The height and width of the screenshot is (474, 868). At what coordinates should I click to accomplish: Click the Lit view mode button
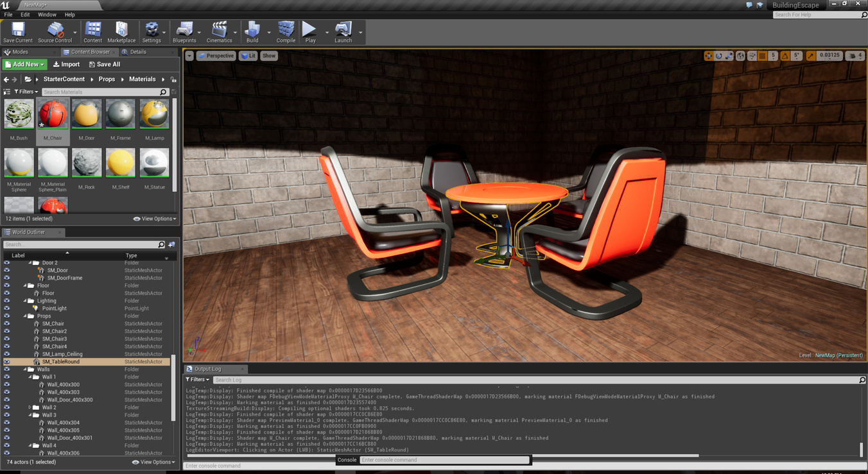[x=248, y=56]
